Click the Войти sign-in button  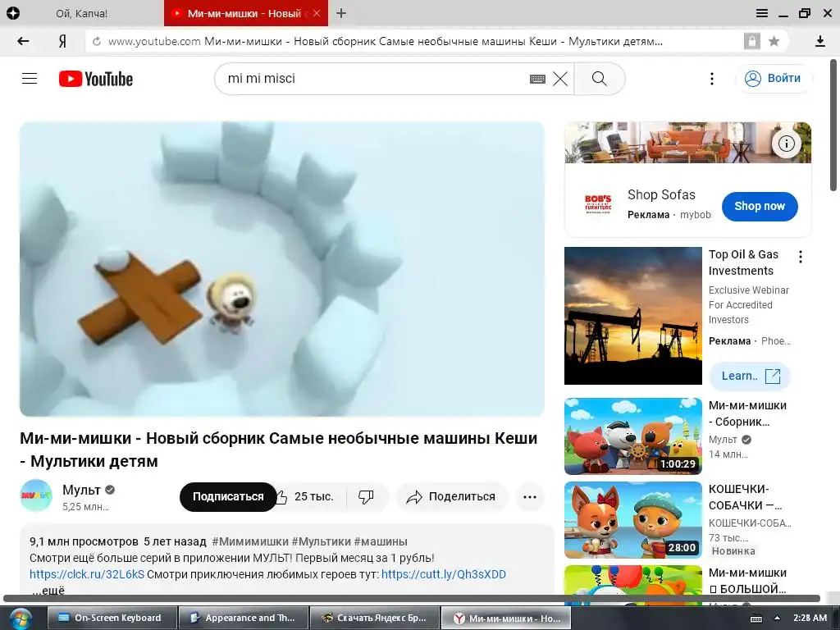[773, 78]
